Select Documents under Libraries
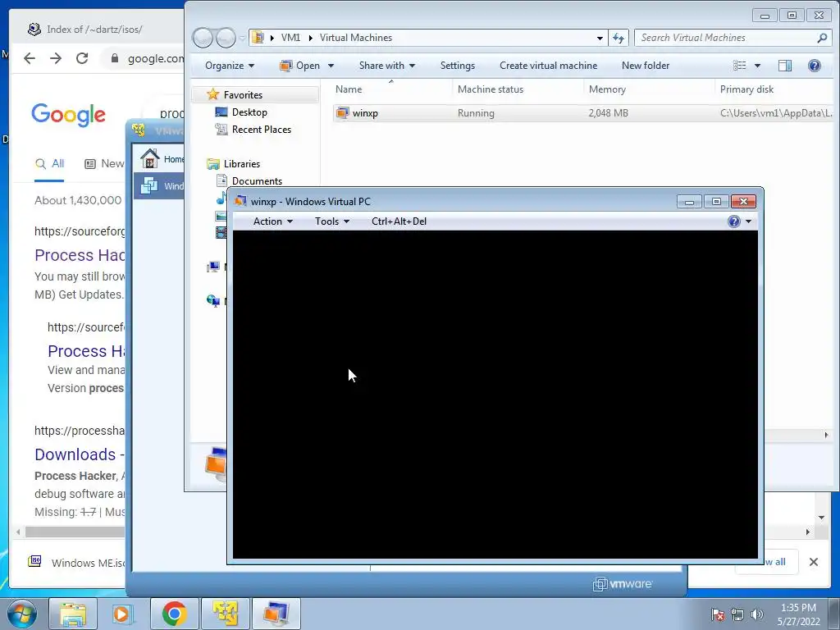The height and width of the screenshot is (630, 840). pyautogui.click(x=257, y=181)
